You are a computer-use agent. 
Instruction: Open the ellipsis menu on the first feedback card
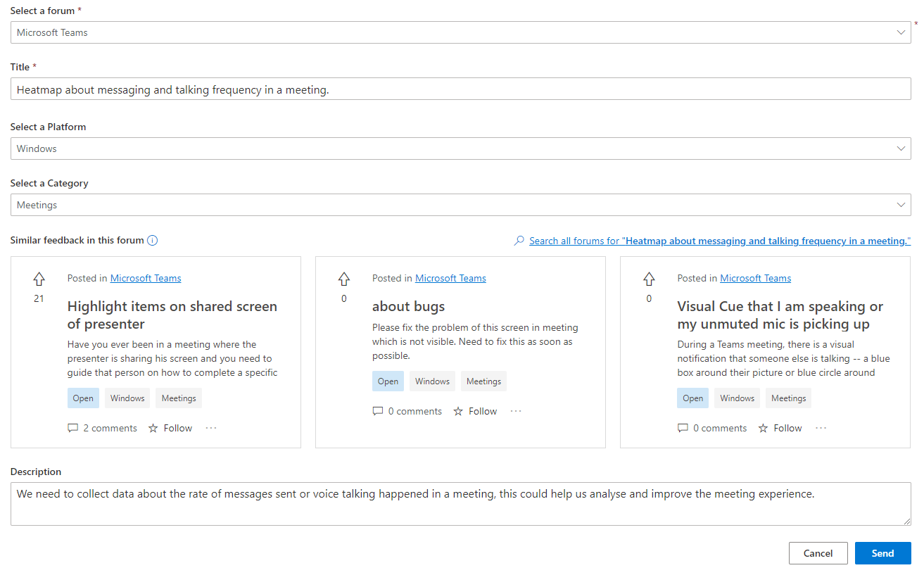[210, 428]
